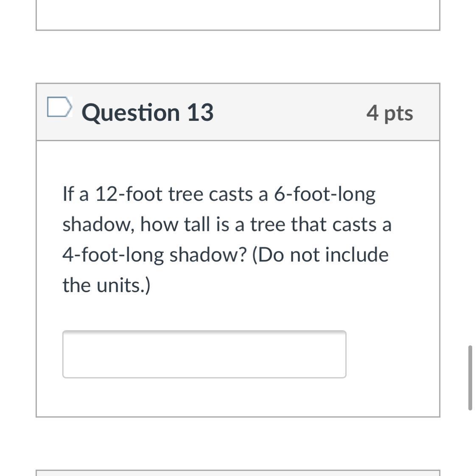Click the next question box at the bottom

tap(238, 473)
